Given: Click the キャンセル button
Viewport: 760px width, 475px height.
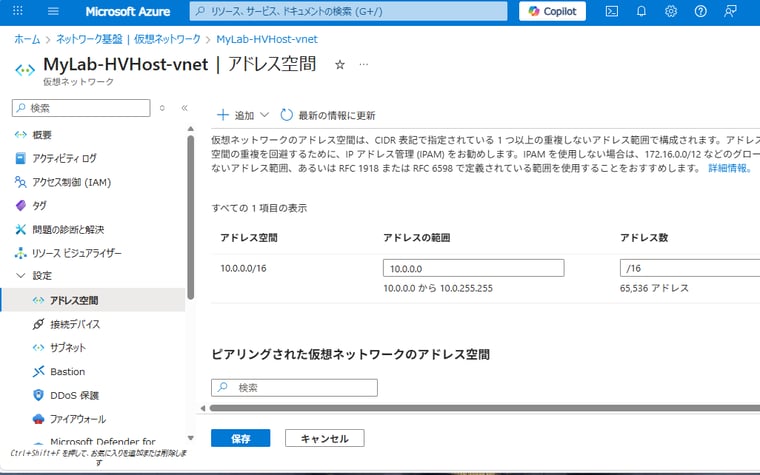Looking at the screenshot, I should (325, 438).
